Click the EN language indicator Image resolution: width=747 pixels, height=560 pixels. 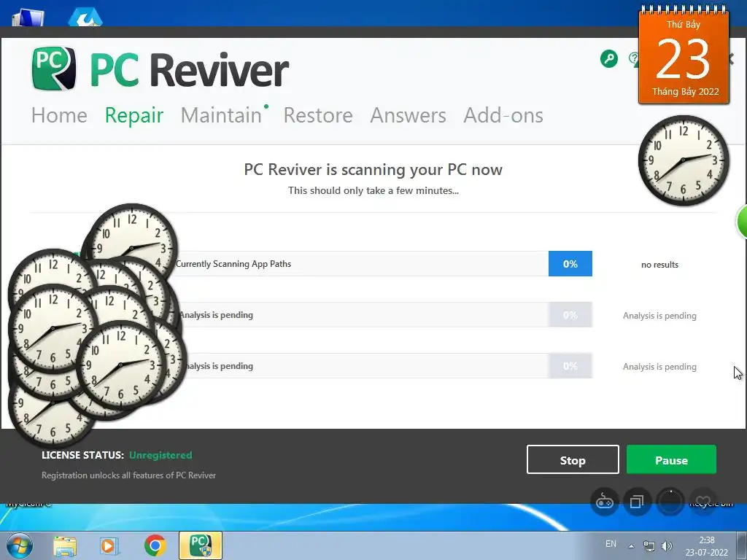click(x=611, y=544)
